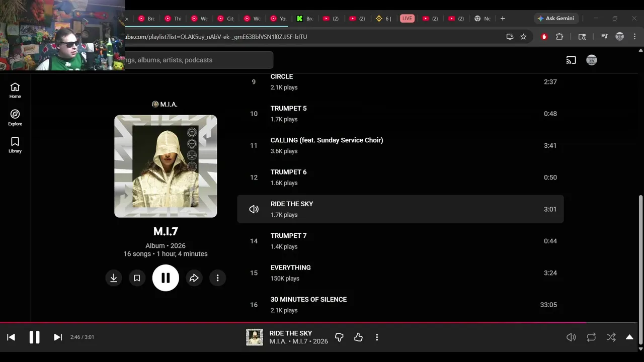The image size is (644, 362).
Task: Switch to the '6 |' Binance tab
Action: point(383,19)
